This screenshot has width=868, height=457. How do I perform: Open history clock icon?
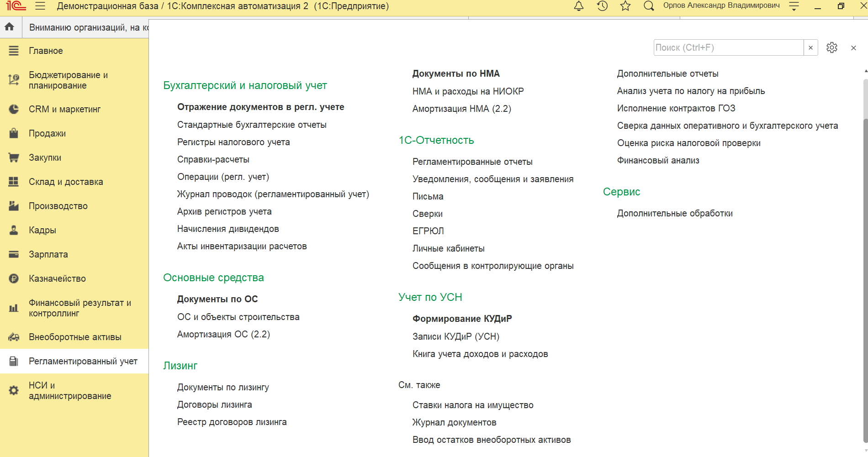pos(602,6)
